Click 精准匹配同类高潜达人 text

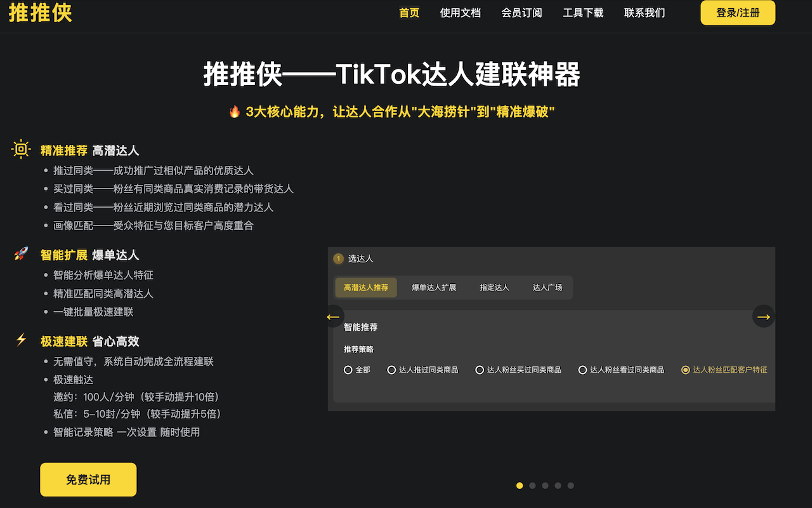pos(103,294)
